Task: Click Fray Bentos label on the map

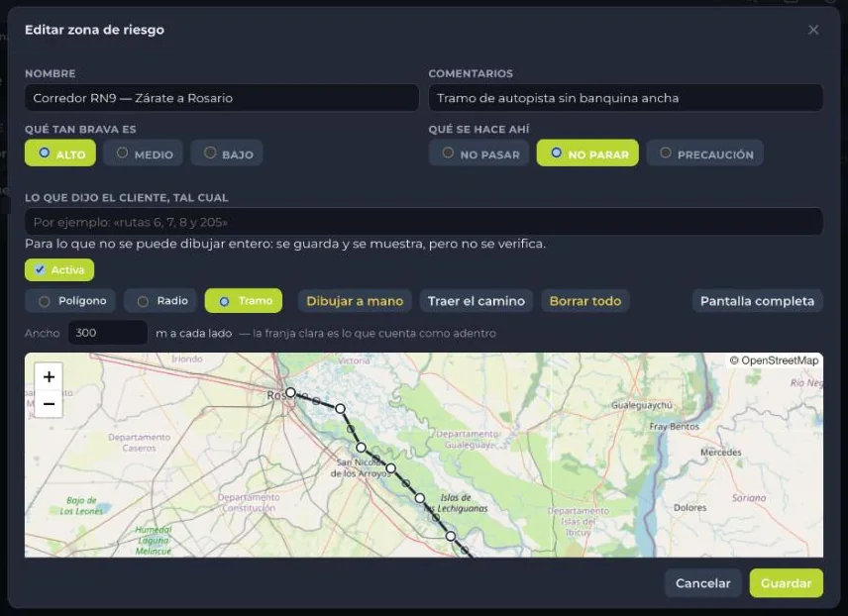Action: click(x=674, y=426)
